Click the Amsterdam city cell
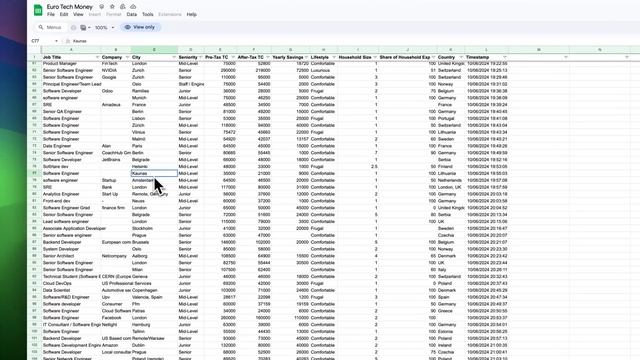The image size is (640, 360). point(154,180)
